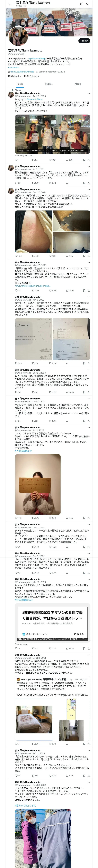The image size is (98, 868).
Task: Open more menu on the Jan 9, 2022 post
Action: point(89,297)
